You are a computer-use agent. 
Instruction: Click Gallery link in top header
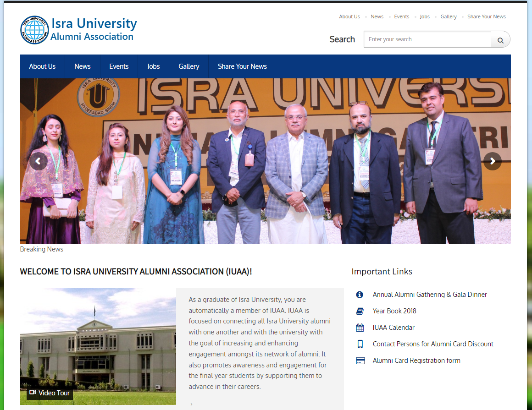449,16
